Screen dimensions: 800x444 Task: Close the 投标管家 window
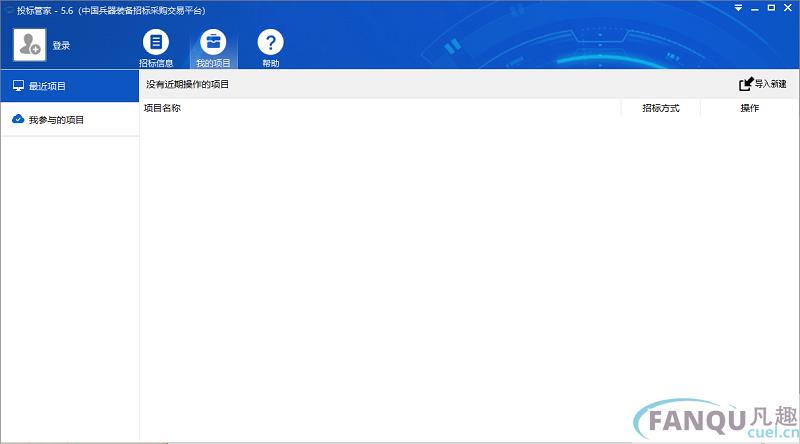pos(788,8)
